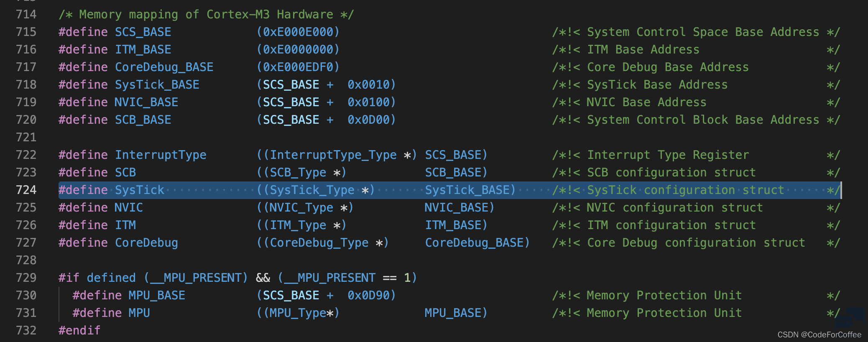Click the System Control Space Base Address comment
This screenshot has width=868, height=342.
pyautogui.click(x=696, y=32)
